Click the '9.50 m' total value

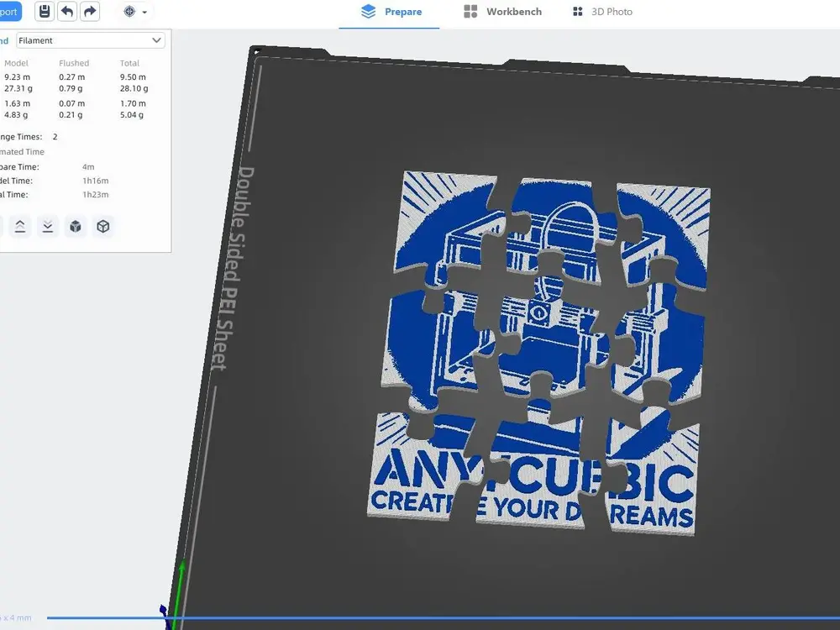pyautogui.click(x=133, y=77)
